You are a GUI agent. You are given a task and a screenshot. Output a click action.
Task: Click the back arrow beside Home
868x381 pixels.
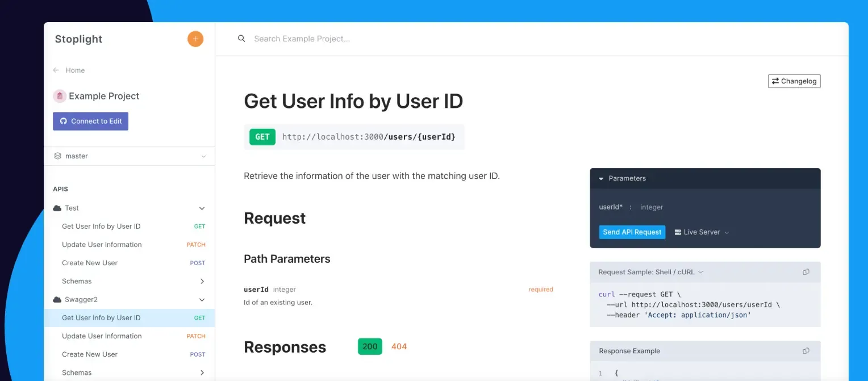pyautogui.click(x=56, y=70)
